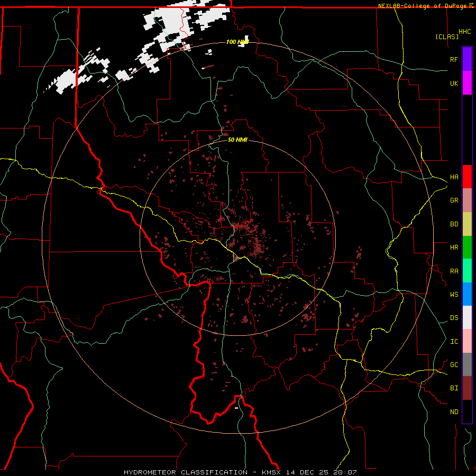Image resolution: width=476 pixels, height=476 pixels.
Task: Click the GC legend label
Action: (454, 365)
